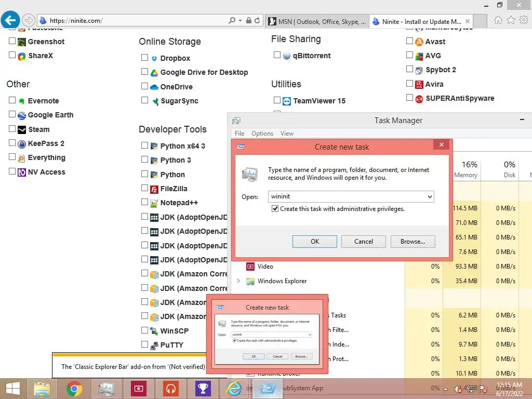Open File Explorer from the taskbar

(42, 389)
